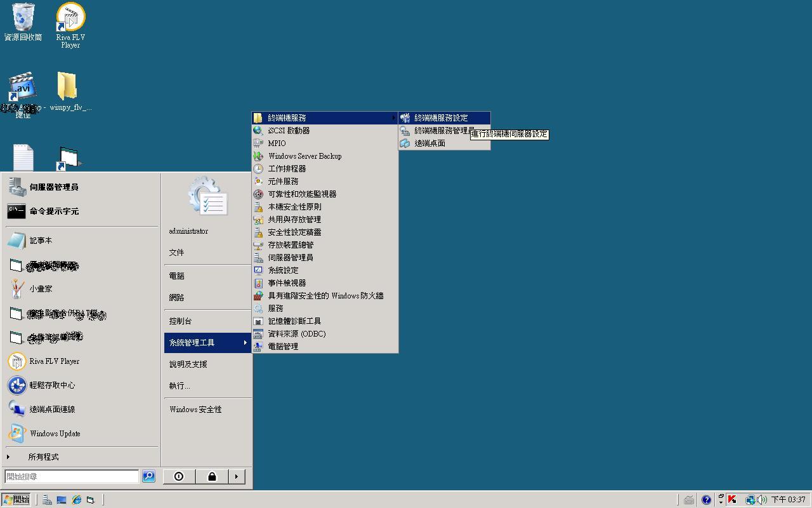
Task: Click the 開始 Start button
Action: [x=16, y=500]
